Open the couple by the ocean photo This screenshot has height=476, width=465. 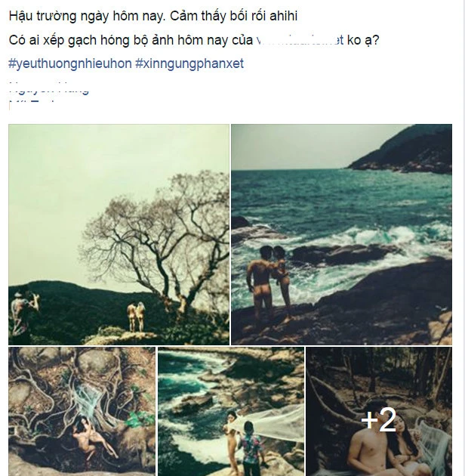click(x=341, y=234)
